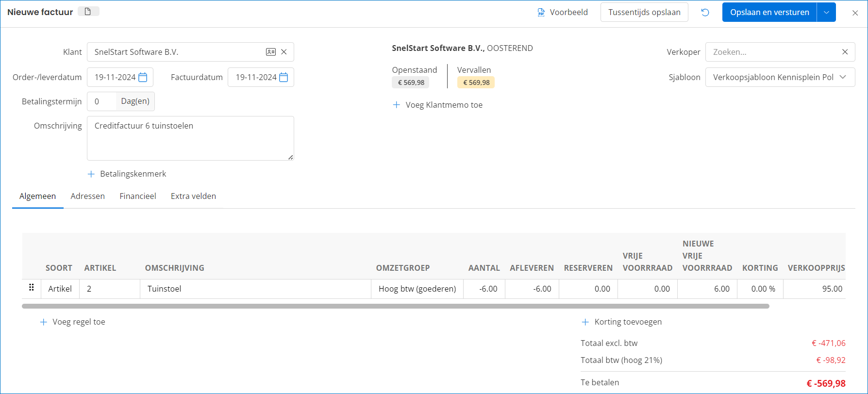This screenshot has width=868, height=394.
Task: Switch to the Financieel tab
Action: (138, 196)
